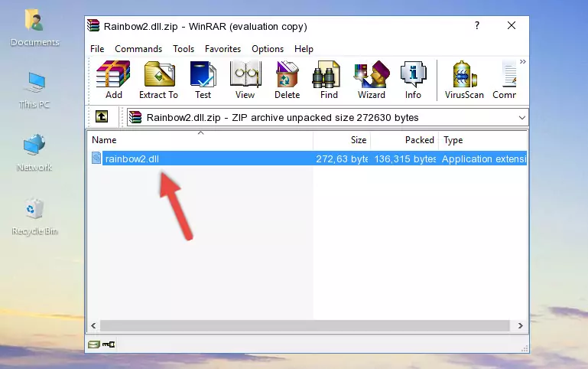The height and width of the screenshot is (369, 588).
Task: Select the Recycle Bin desktop icon
Action: (34, 216)
